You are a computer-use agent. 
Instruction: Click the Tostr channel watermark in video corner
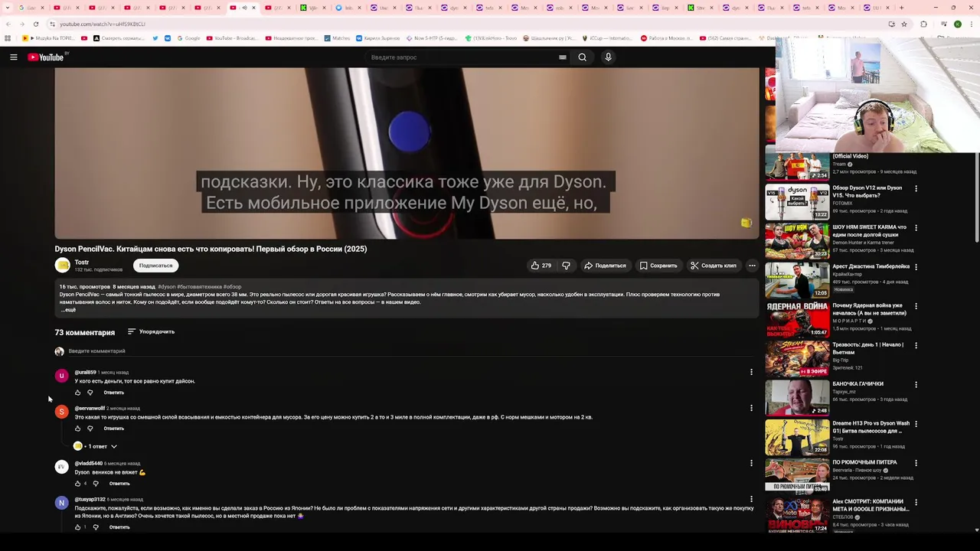(x=746, y=223)
